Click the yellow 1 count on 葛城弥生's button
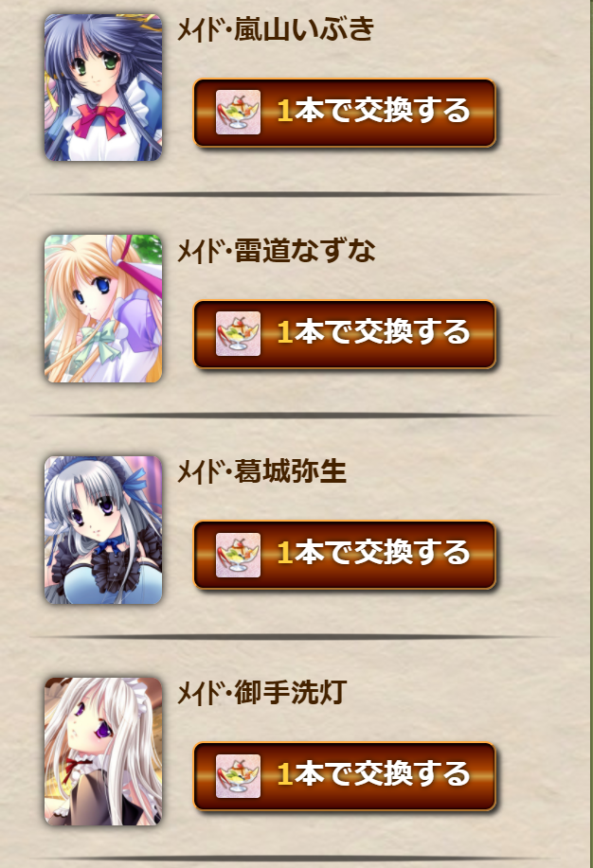593x868 pixels. (285, 553)
